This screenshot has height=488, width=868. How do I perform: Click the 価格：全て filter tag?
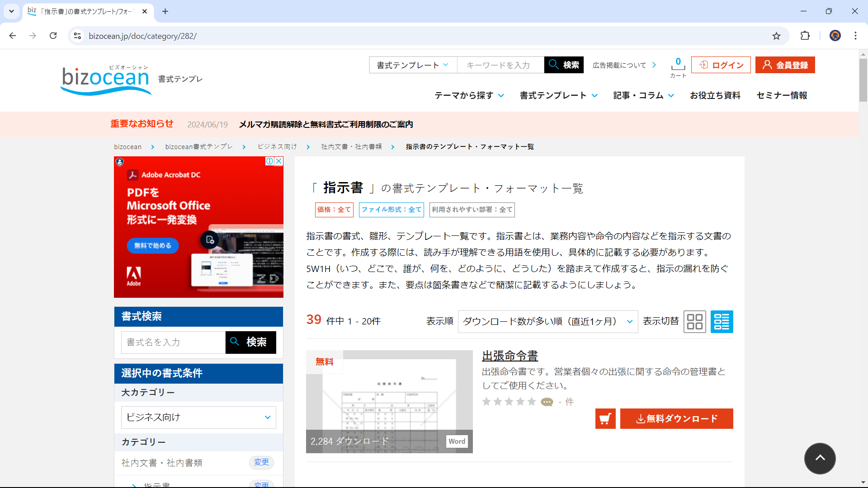pos(334,210)
